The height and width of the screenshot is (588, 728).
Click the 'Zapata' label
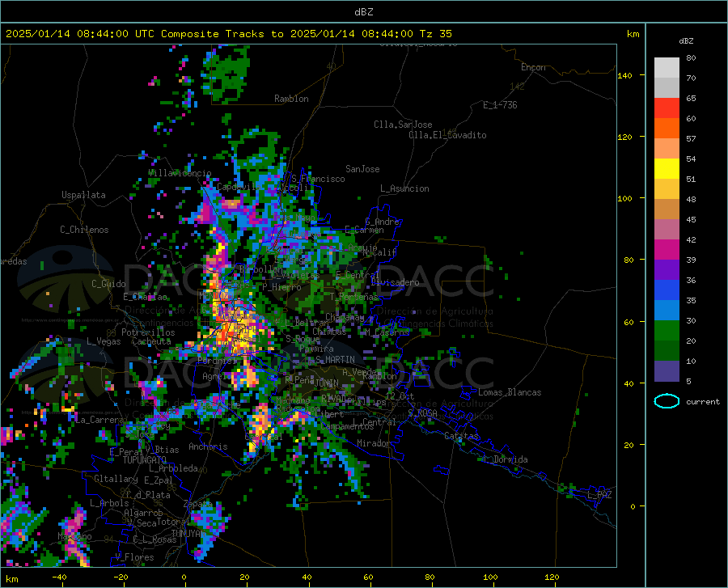click(198, 504)
